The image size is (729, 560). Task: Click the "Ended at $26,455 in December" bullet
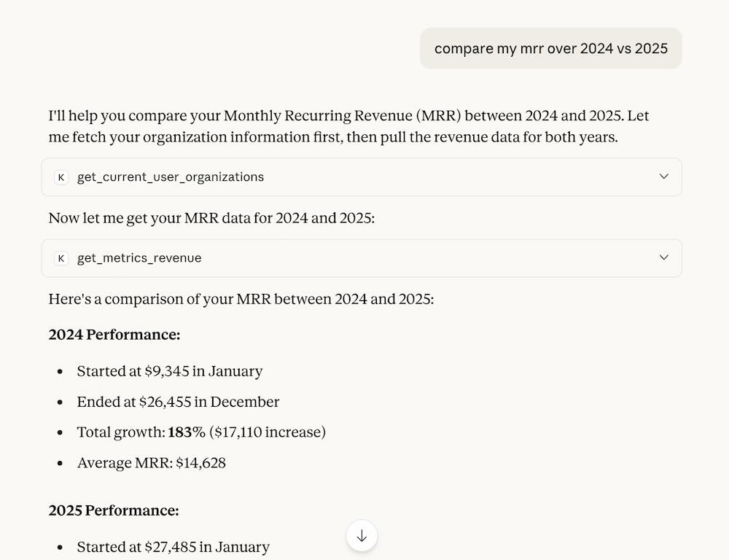(178, 402)
